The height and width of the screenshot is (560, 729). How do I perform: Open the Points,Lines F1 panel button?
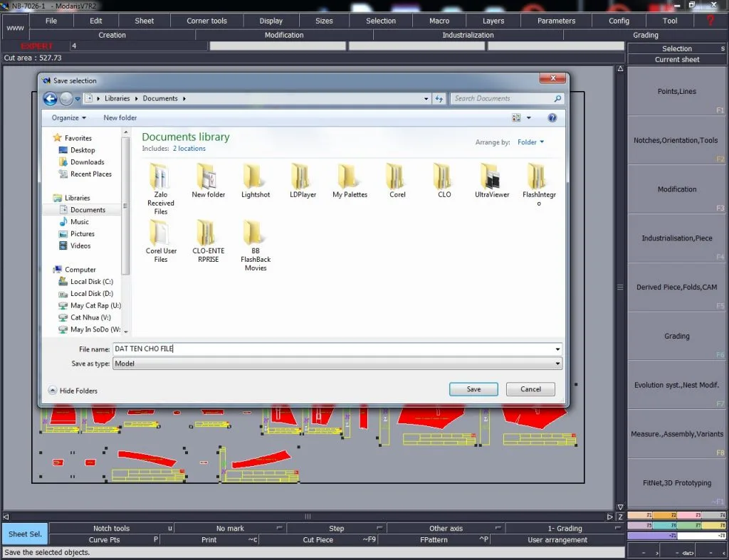(x=676, y=92)
